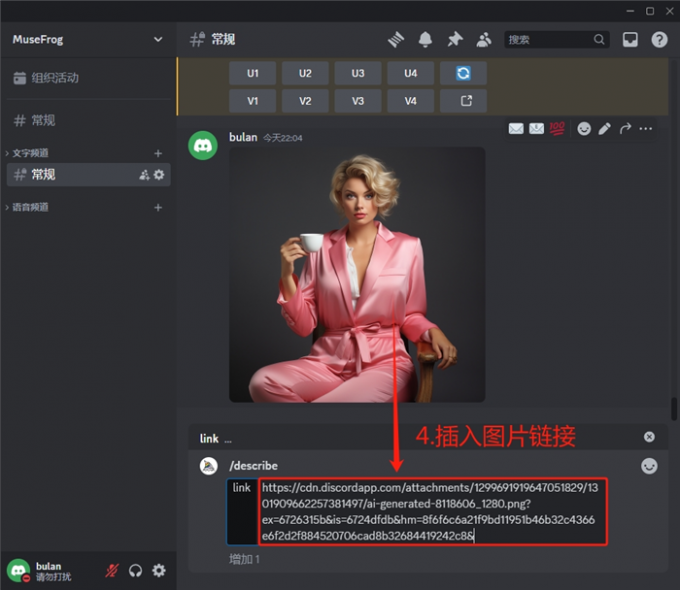Open channel settings gear for 常规
The height and width of the screenshot is (590, 680).
[x=159, y=175]
